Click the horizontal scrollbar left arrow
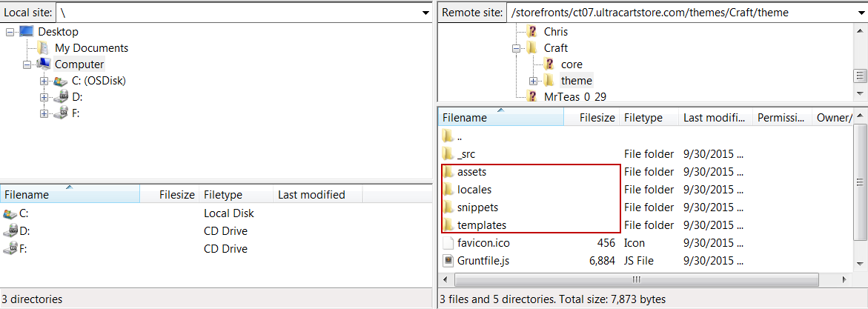Image resolution: width=868 pixels, height=309 pixels. click(x=445, y=279)
